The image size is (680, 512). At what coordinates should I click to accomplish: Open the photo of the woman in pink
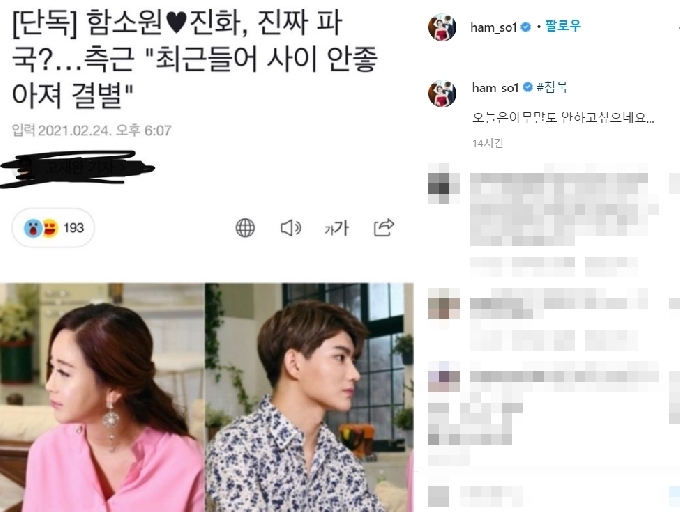[102, 397]
